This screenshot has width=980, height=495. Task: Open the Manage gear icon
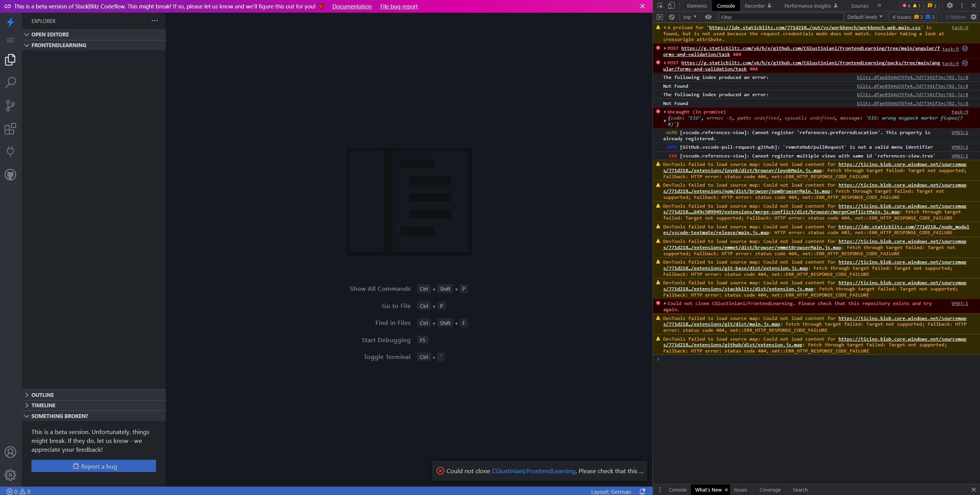click(10, 475)
